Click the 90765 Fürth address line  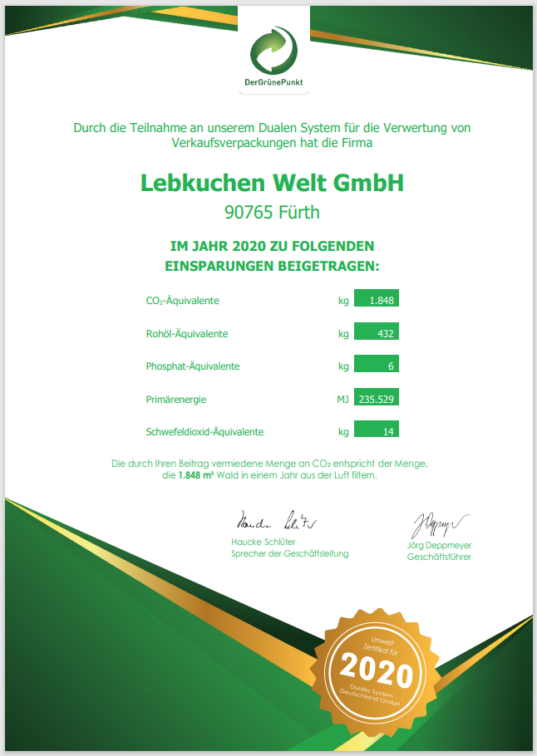click(272, 212)
